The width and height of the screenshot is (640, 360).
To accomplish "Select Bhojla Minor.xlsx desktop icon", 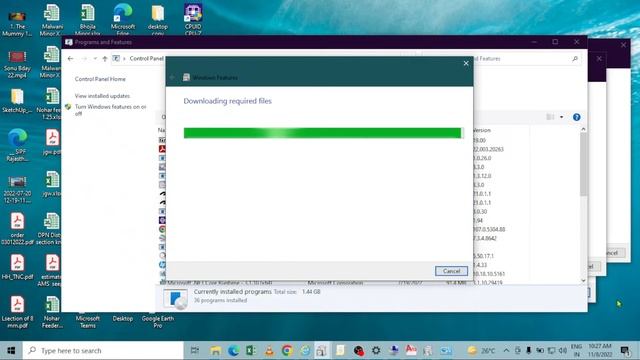I will 87,20.
